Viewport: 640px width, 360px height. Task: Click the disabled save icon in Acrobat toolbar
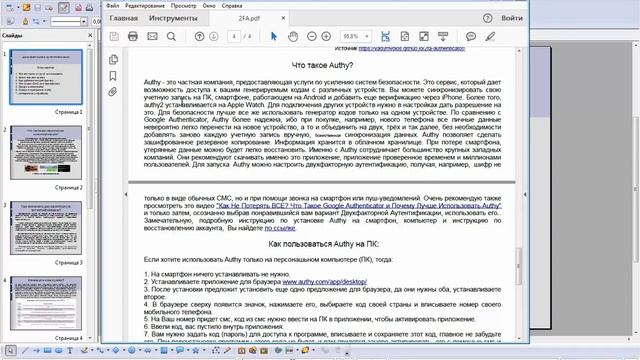114,36
